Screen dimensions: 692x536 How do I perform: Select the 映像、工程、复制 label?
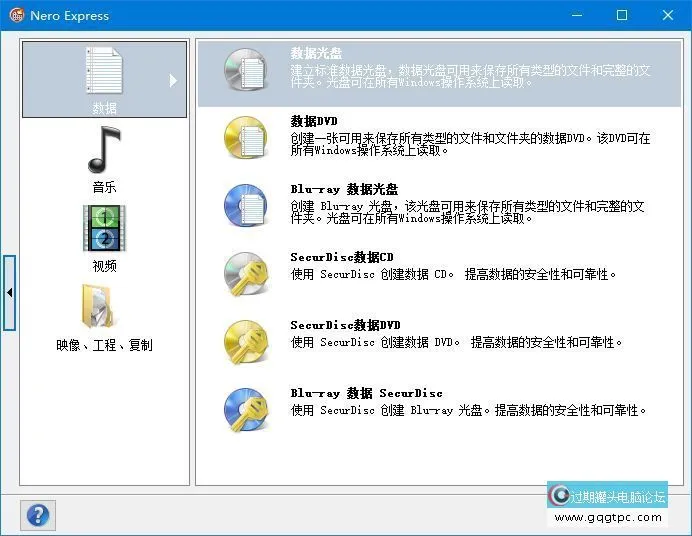point(104,345)
